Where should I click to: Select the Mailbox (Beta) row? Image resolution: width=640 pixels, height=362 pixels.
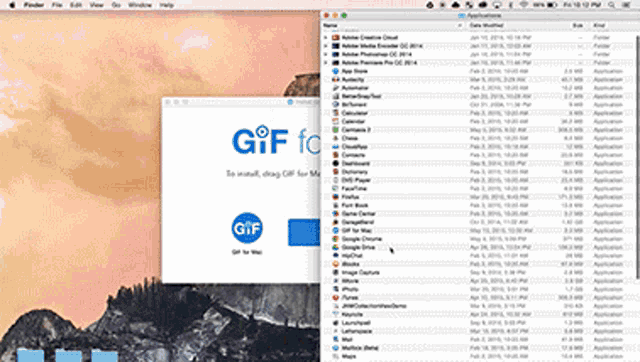[x=480, y=348]
